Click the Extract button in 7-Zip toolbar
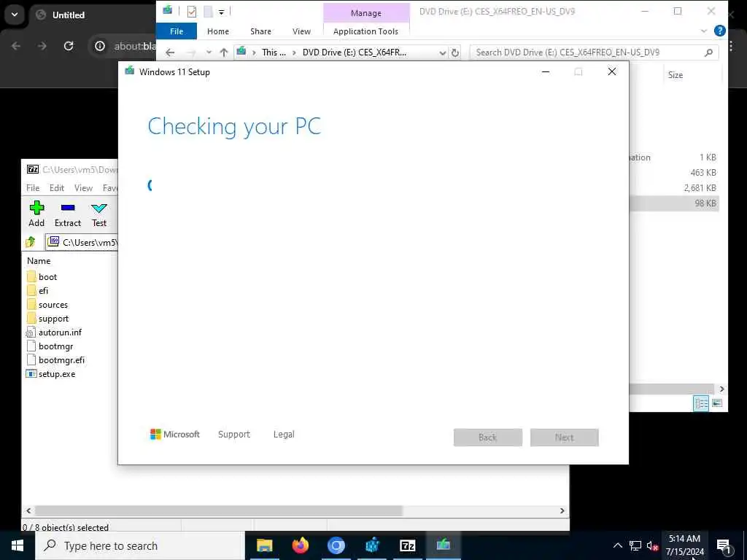The width and height of the screenshot is (747, 560). (68, 214)
